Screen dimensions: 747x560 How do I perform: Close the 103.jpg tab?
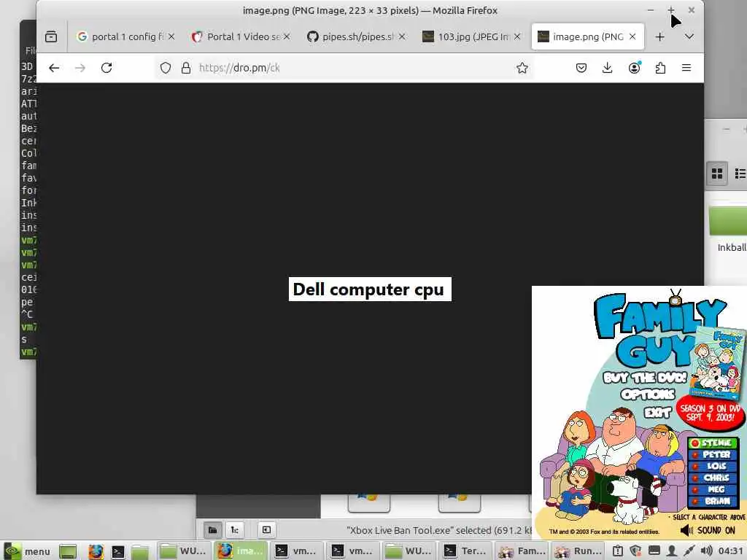(517, 36)
